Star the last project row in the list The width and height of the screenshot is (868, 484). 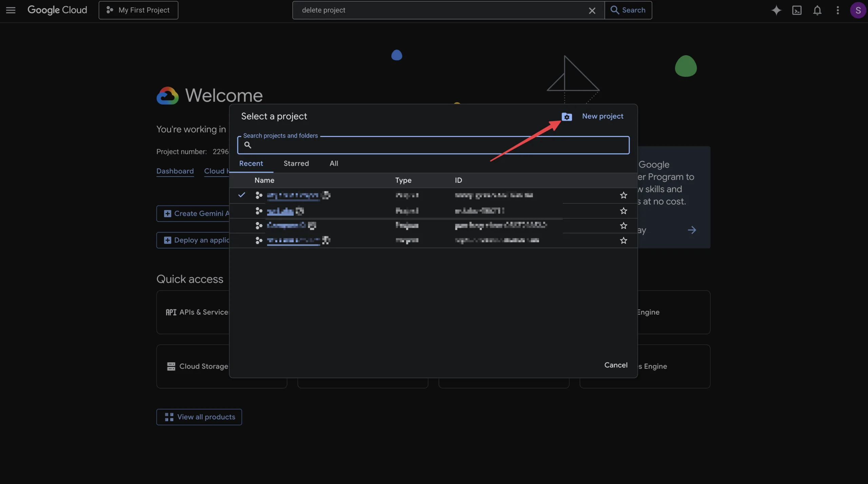[623, 241]
